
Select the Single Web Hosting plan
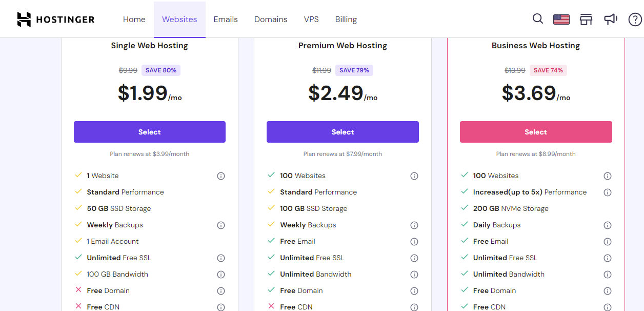[x=149, y=132]
